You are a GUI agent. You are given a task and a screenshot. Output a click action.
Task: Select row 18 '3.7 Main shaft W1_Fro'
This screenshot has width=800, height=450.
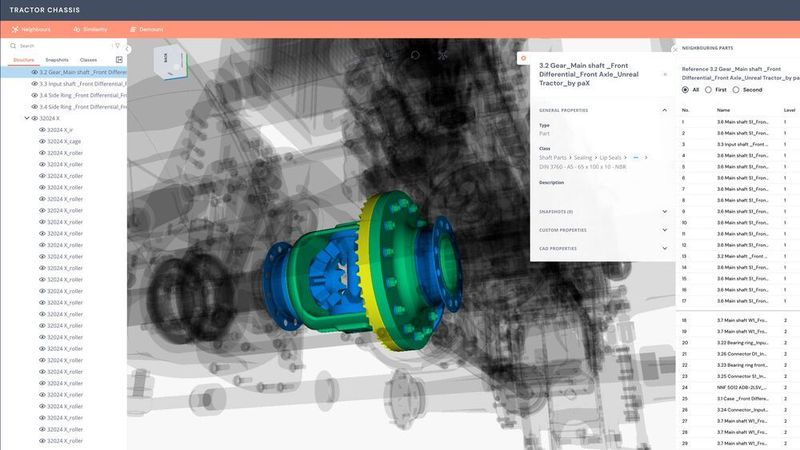(x=738, y=320)
